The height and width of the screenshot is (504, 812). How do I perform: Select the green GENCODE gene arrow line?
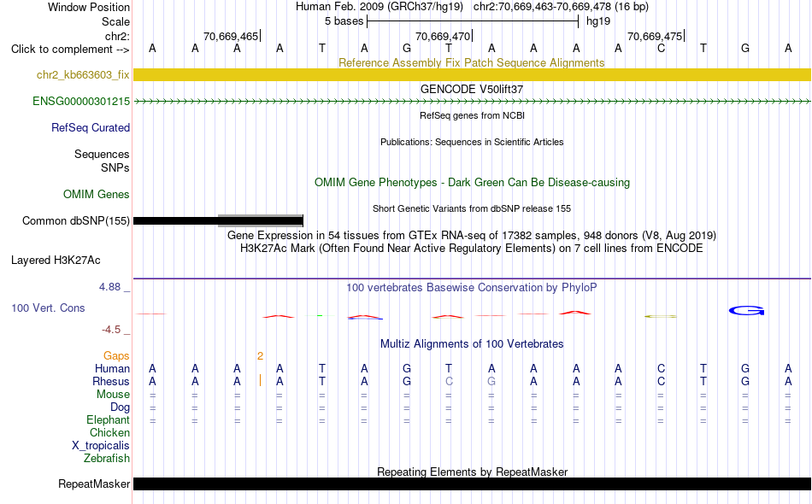[x=472, y=102]
